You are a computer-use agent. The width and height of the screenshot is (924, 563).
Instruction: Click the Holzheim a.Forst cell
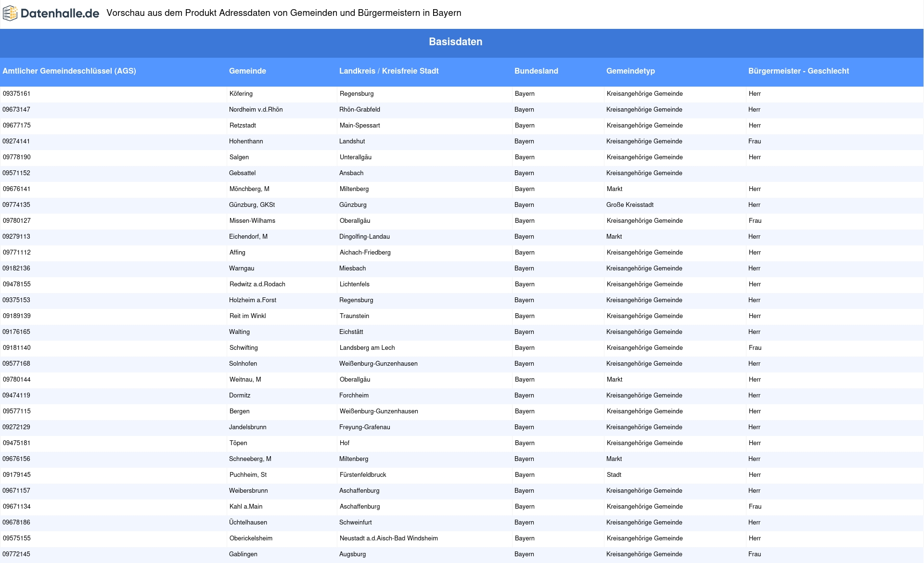[x=253, y=300]
